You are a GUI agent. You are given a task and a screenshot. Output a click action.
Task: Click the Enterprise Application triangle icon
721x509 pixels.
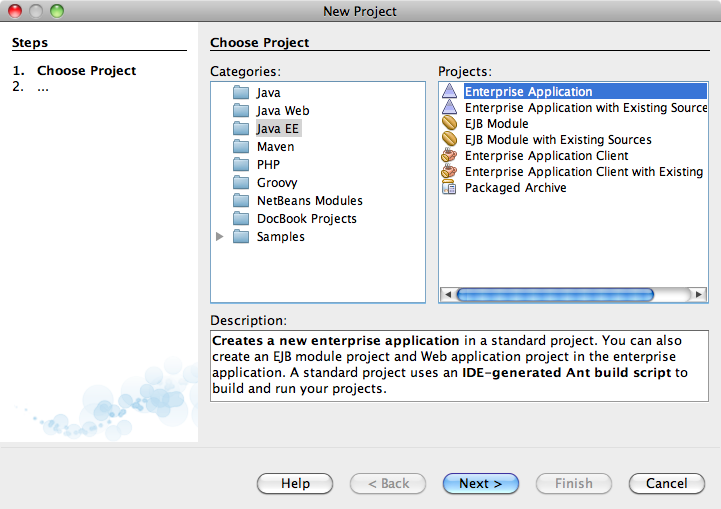click(449, 91)
